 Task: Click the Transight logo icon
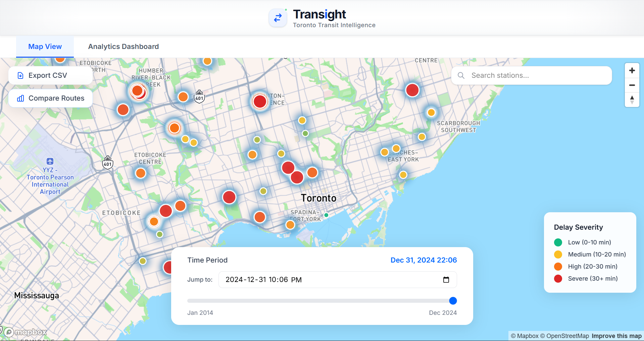(278, 18)
